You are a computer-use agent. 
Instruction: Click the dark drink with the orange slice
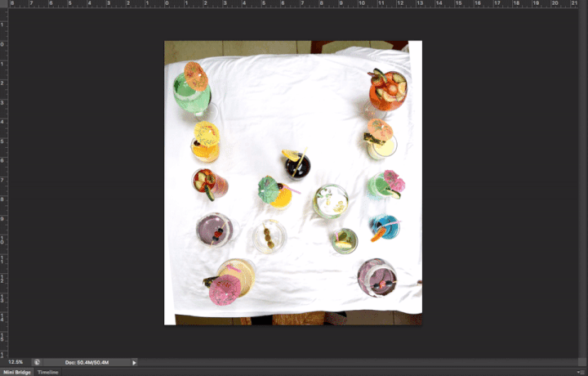coord(296,165)
